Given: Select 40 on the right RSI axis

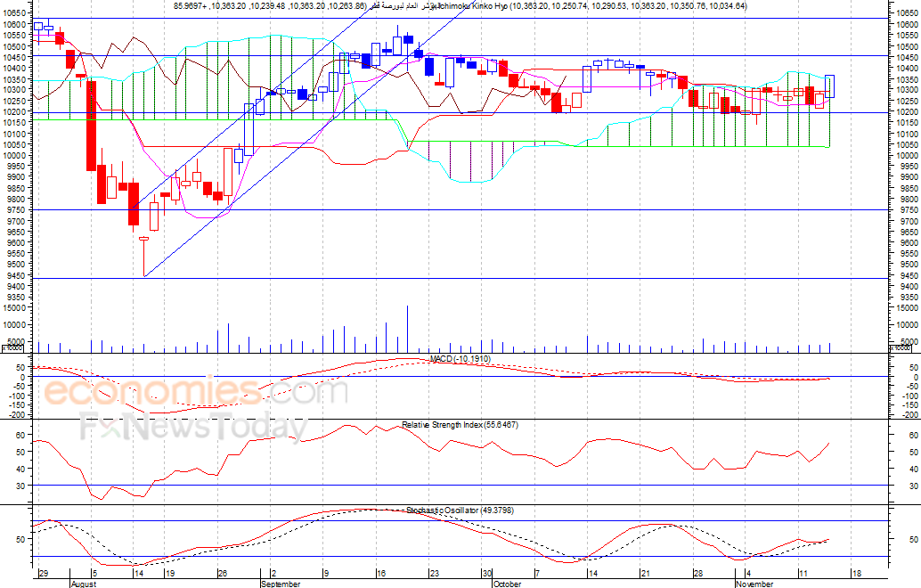Looking at the screenshot, I should tap(913, 469).
